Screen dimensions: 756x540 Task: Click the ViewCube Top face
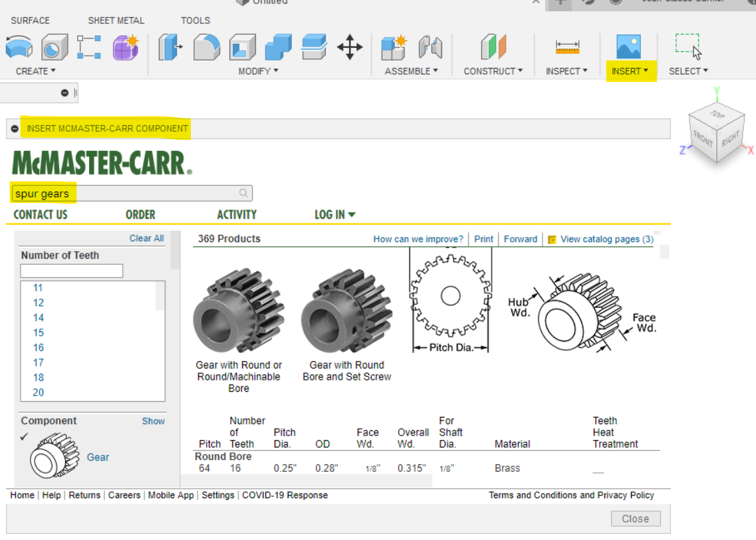(717, 114)
